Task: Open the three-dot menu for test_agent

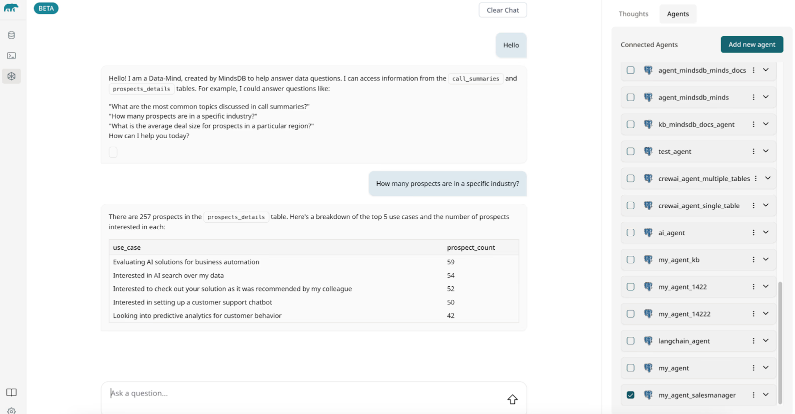Action: click(753, 151)
